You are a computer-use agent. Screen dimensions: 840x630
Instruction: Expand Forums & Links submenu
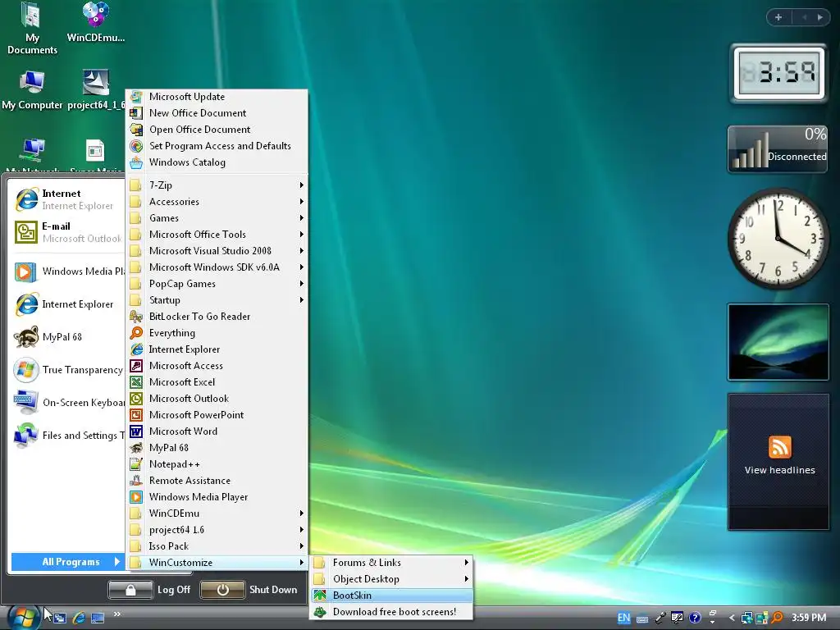391,563
